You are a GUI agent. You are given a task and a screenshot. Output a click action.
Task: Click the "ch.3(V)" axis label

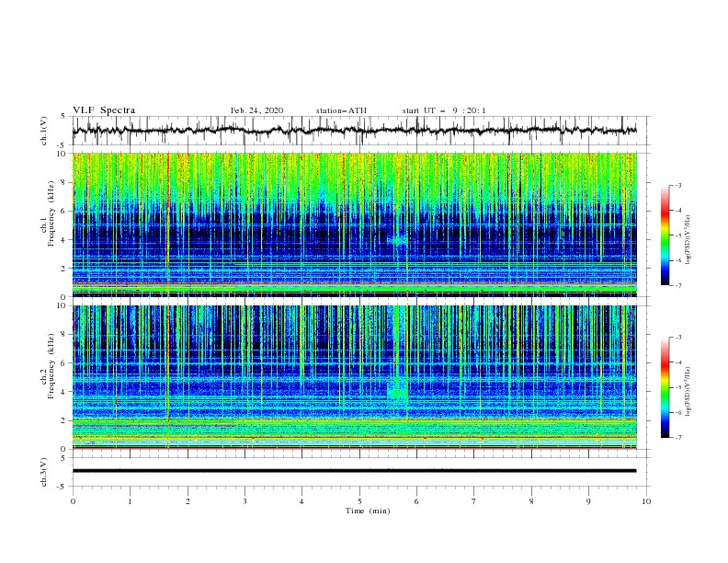point(44,472)
